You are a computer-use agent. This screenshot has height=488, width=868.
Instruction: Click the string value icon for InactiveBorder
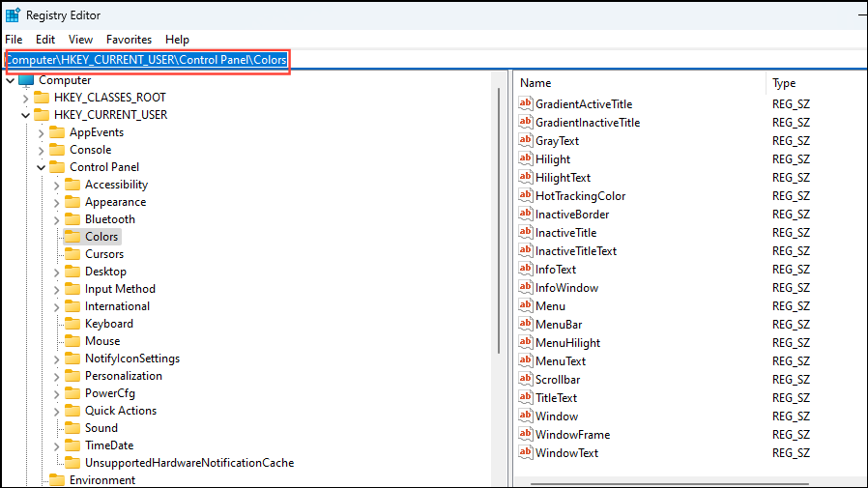click(525, 214)
